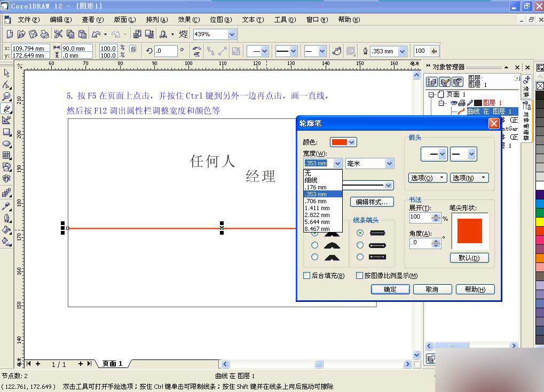
Task: Select the Eyedropper tool
Action: pos(6,206)
